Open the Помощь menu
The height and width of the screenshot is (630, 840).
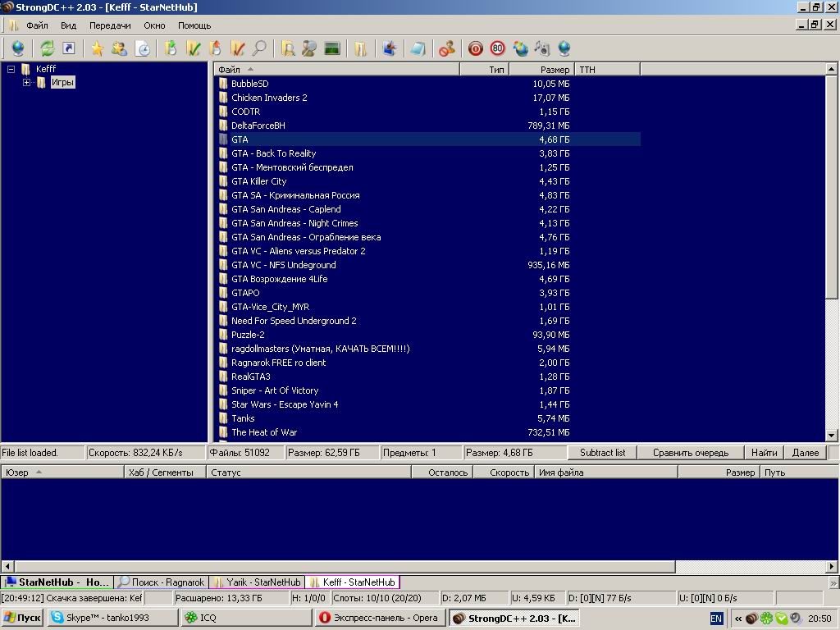click(x=194, y=25)
